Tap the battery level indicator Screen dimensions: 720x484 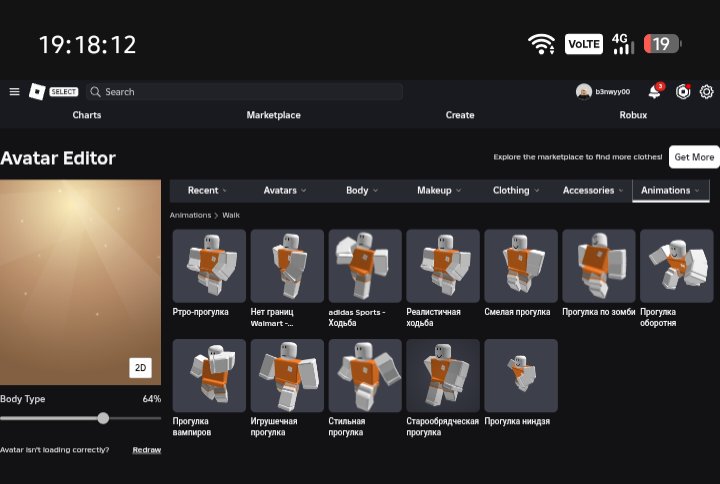662,44
